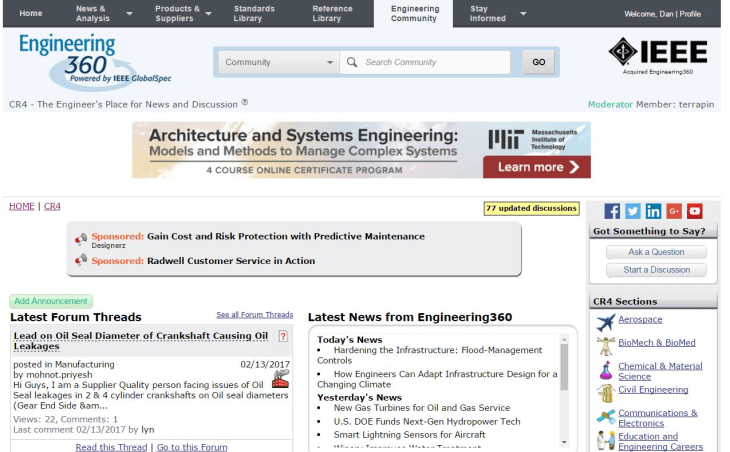This screenshot has height=452, width=730.
Task: Click the lyn username in last comment
Action: tap(148, 430)
